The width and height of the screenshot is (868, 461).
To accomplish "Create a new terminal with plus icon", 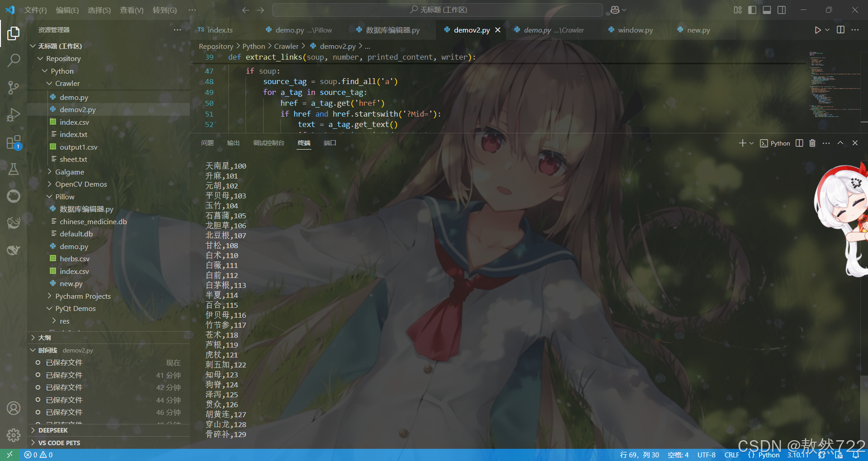I will (x=742, y=143).
